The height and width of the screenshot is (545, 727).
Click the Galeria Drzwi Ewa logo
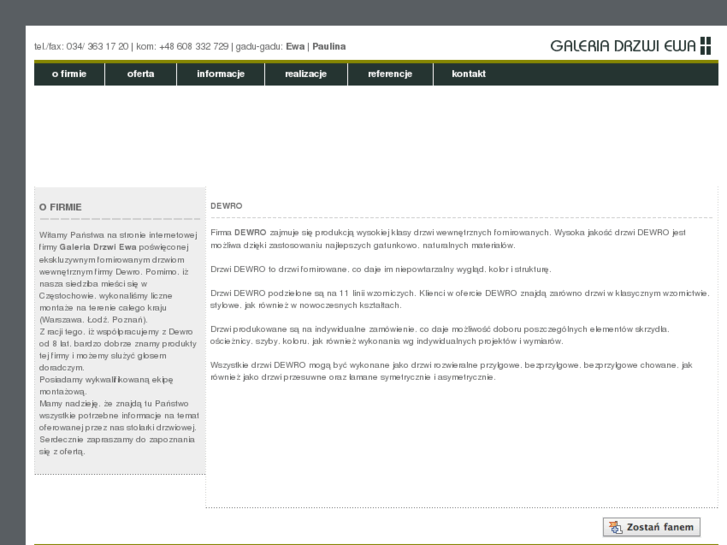tap(631, 46)
